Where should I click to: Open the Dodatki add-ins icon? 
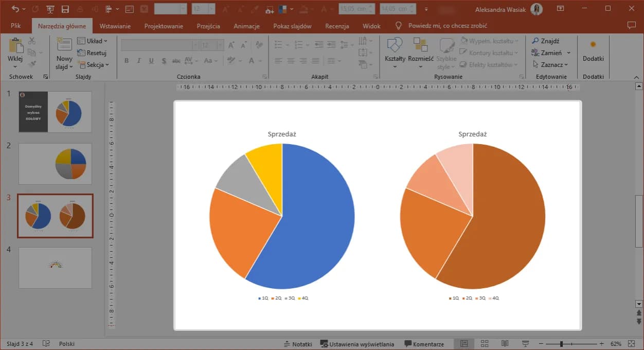[x=593, y=45]
